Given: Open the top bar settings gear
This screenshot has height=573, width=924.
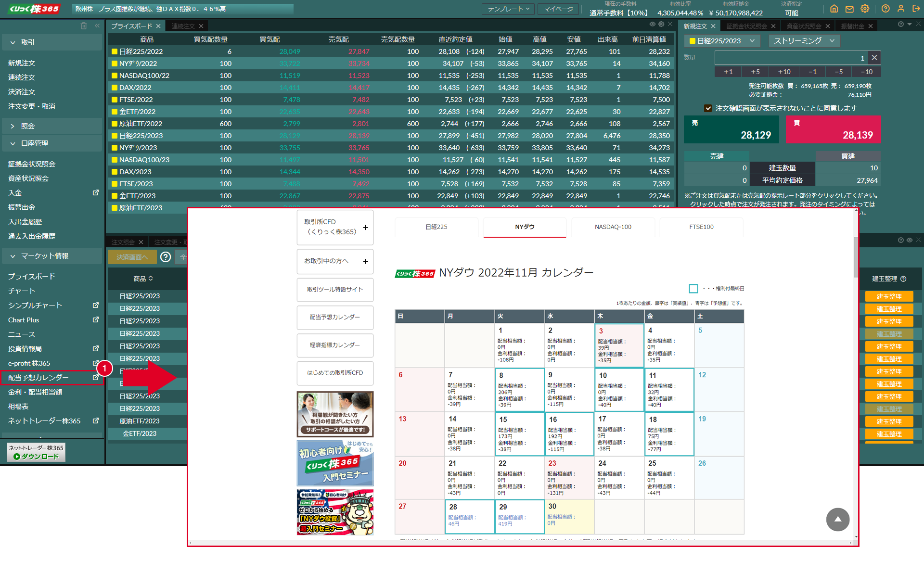Looking at the screenshot, I should click(x=865, y=9).
